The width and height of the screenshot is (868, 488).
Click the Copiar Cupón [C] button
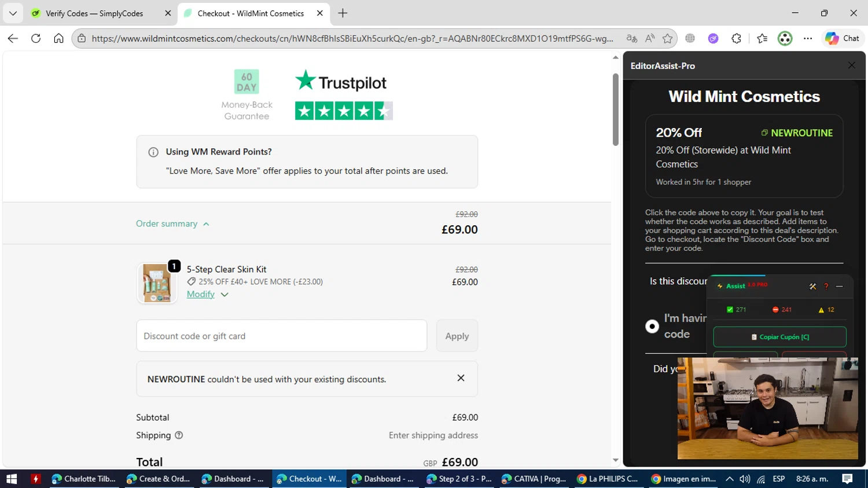[779, 337]
